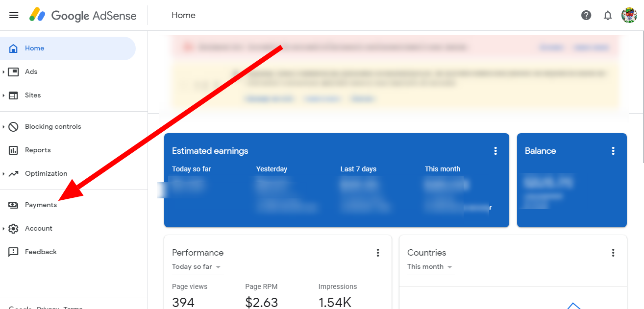This screenshot has width=644, height=309.
Task: Open the account profile avatar
Action: point(629,15)
